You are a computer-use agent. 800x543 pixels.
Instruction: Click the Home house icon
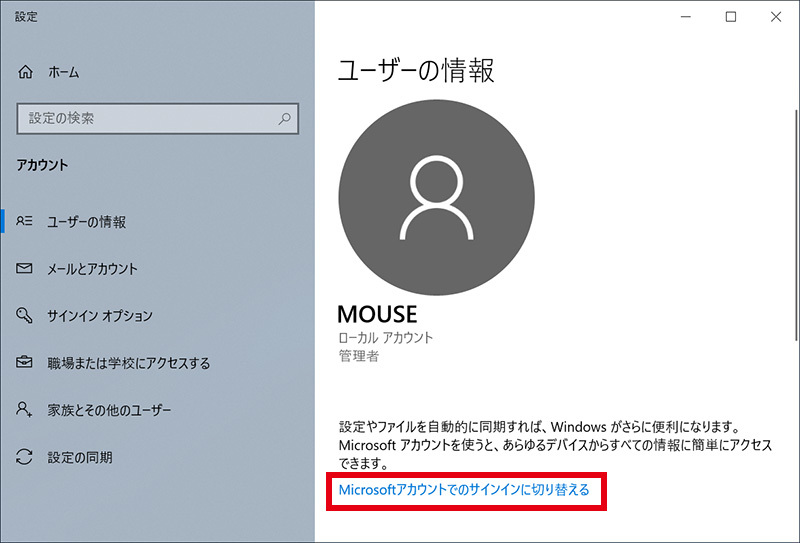coord(25,72)
